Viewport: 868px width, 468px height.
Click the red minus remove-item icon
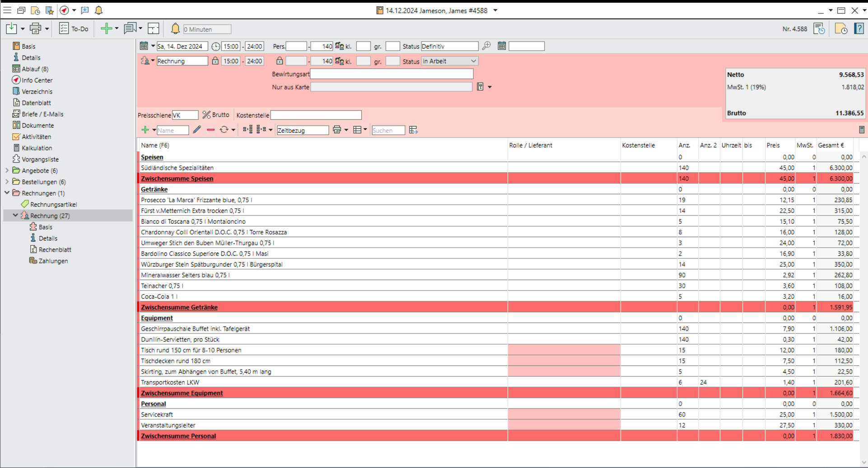210,130
